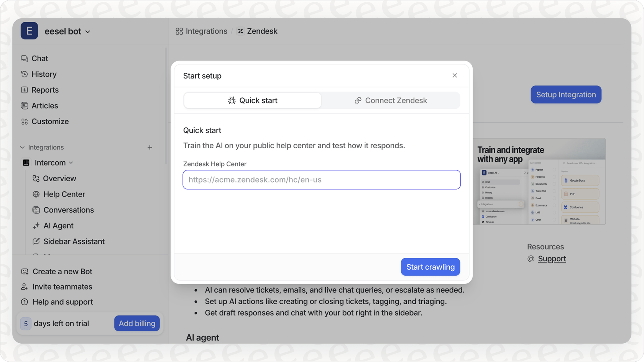Select the Quick start tab
The height and width of the screenshot is (362, 644).
[252, 100]
